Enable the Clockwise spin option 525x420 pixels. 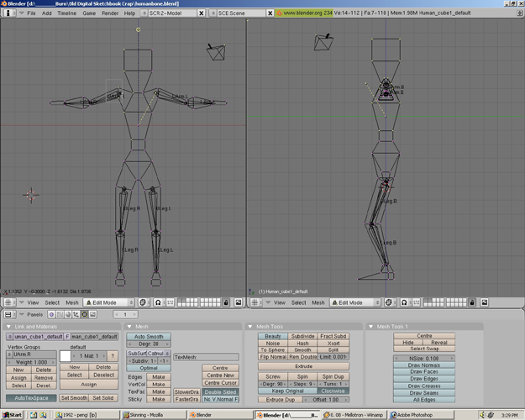[333, 391]
